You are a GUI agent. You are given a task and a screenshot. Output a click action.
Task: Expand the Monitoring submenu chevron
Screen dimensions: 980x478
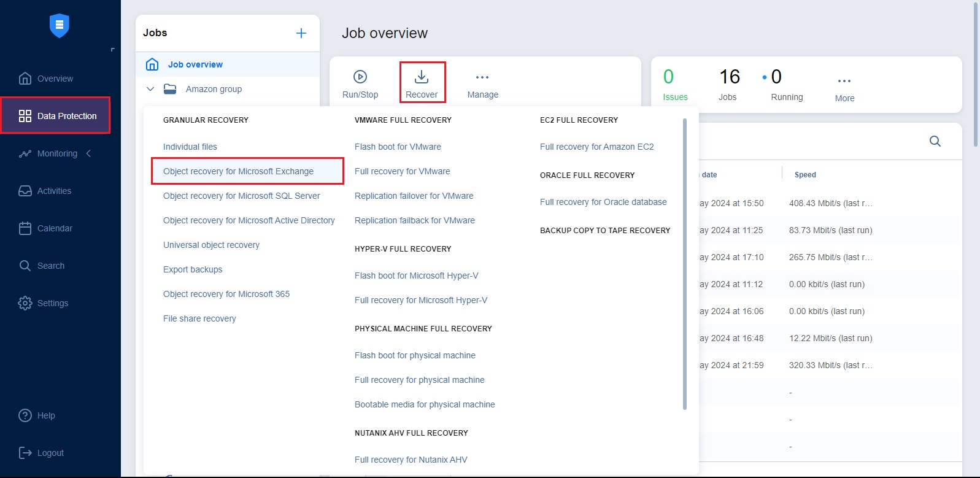[x=89, y=153]
